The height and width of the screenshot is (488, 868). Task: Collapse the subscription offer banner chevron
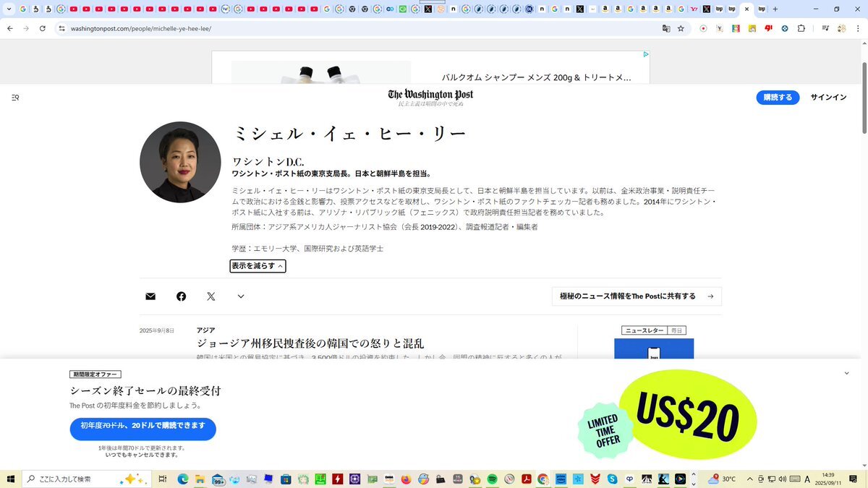(x=847, y=373)
